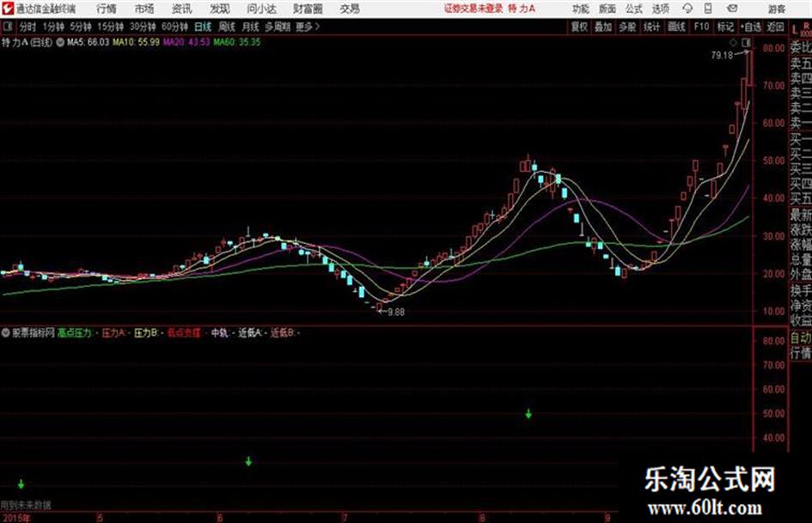The width and height of the screenshot is (812, 523).
Task: Click the 画线 drawing button
Action: (676, 27)
